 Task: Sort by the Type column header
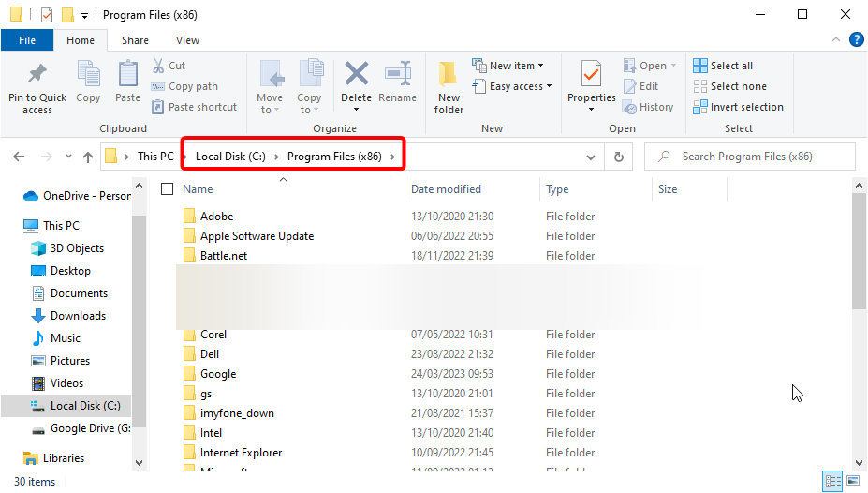coord(557,189)
